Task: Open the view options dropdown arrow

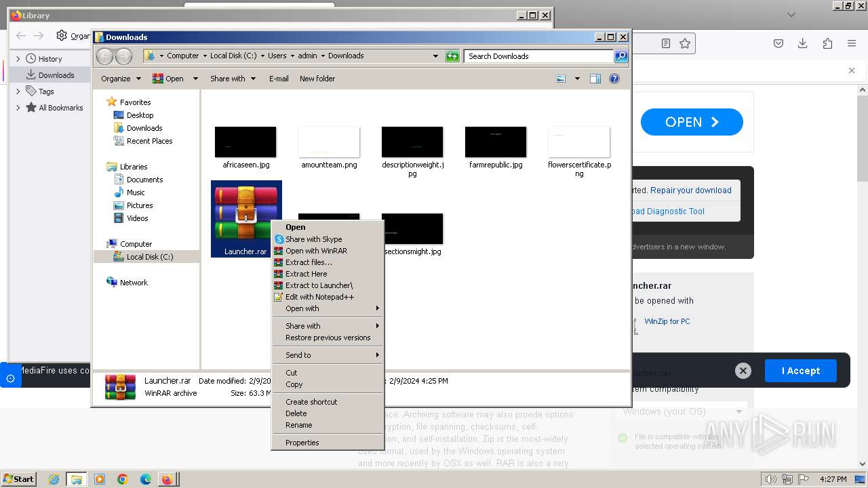Action: pos(577,79)
